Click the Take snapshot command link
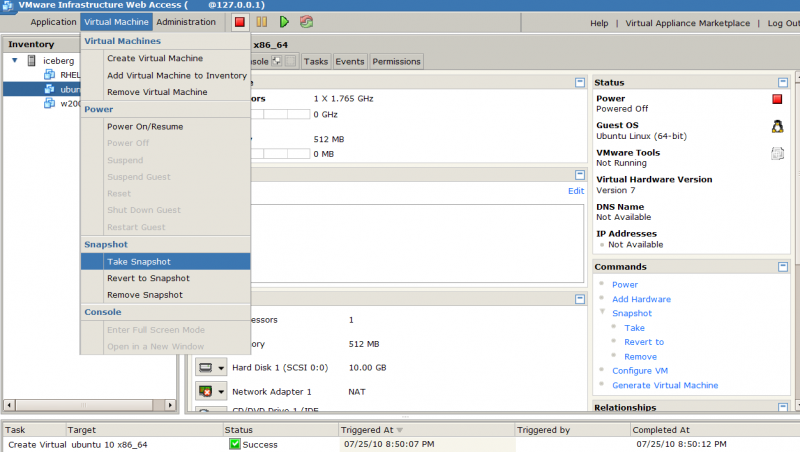The width and height of the screenshot is (800, 452). tap(634, 328)
